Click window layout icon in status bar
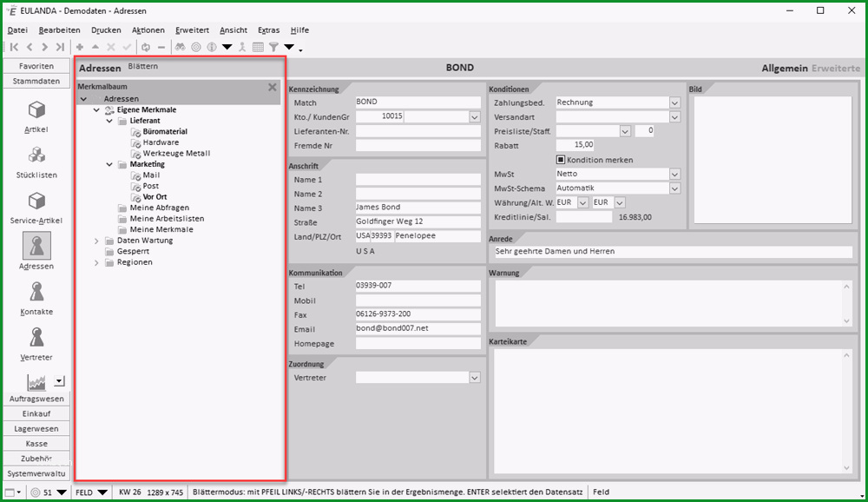868x502 pixels. 10,492
